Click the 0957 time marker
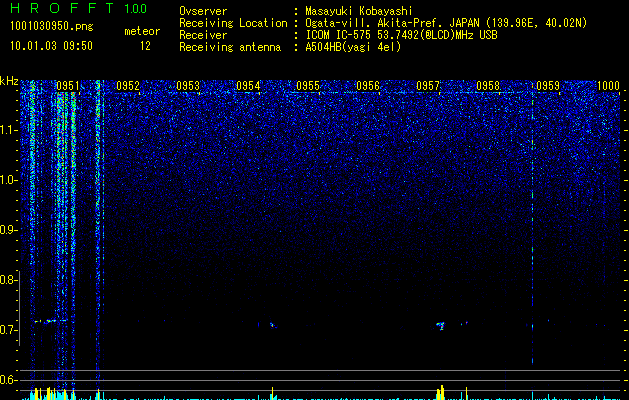 pyautogui.click(x=428, y=86)
